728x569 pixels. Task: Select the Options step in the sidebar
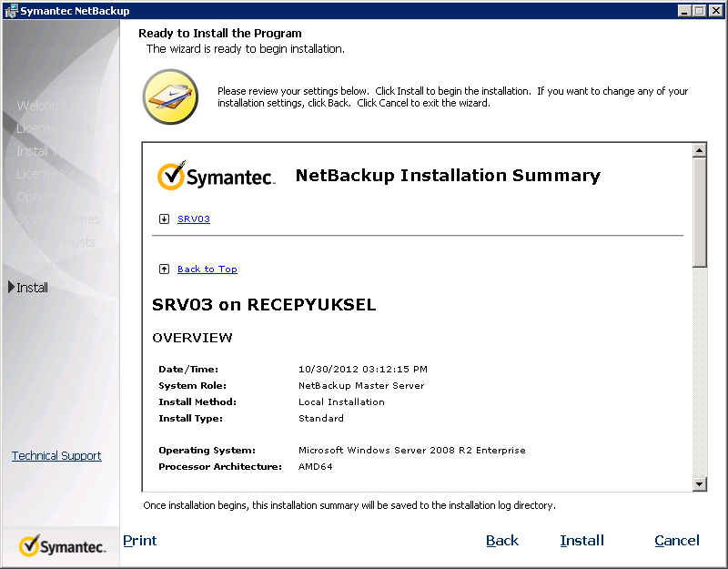(38, 197)
